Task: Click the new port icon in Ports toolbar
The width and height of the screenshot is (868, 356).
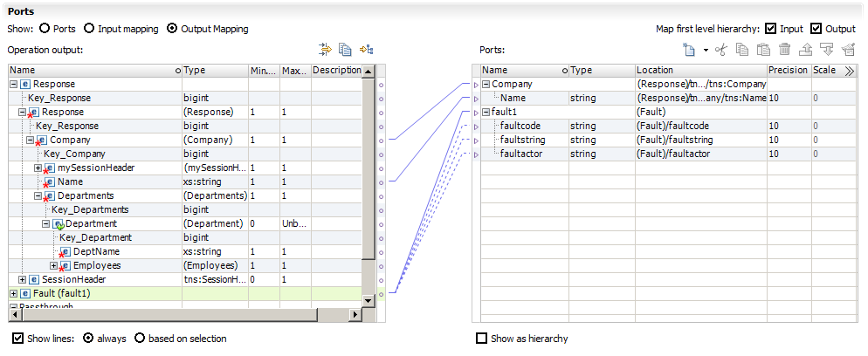Action: click(x=689, y=51)
